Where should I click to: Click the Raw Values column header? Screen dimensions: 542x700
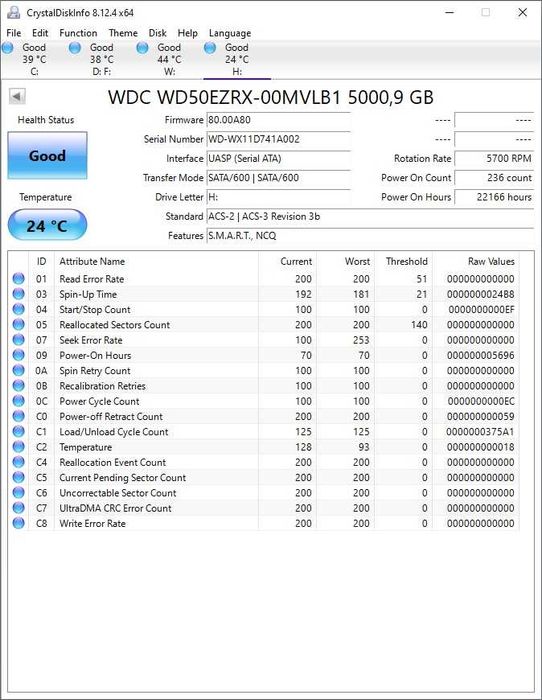tap(476, 261)
